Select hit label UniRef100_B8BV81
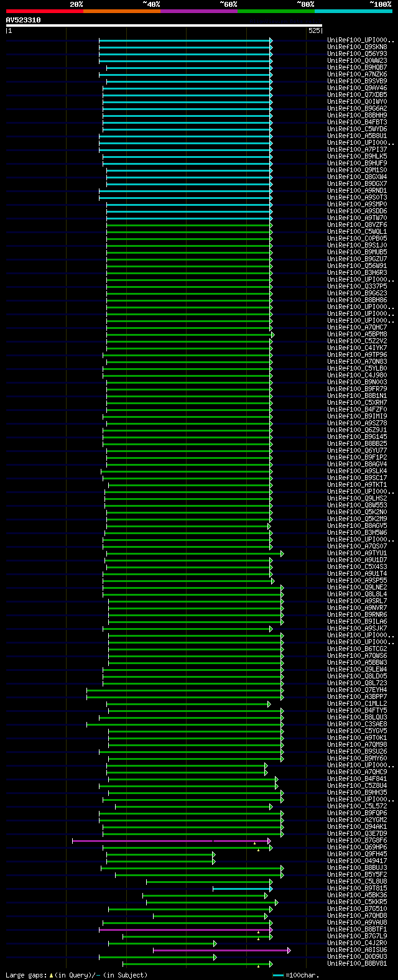The height and width of the screenshot is (980, 398). coord(357,963)
